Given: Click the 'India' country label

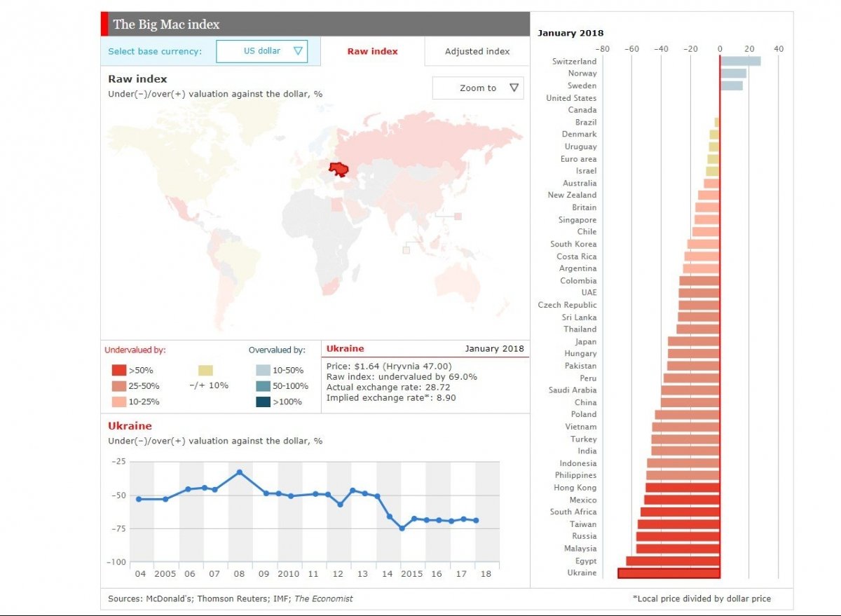Looking at the screenshot, I should click(x=587, y=451).
